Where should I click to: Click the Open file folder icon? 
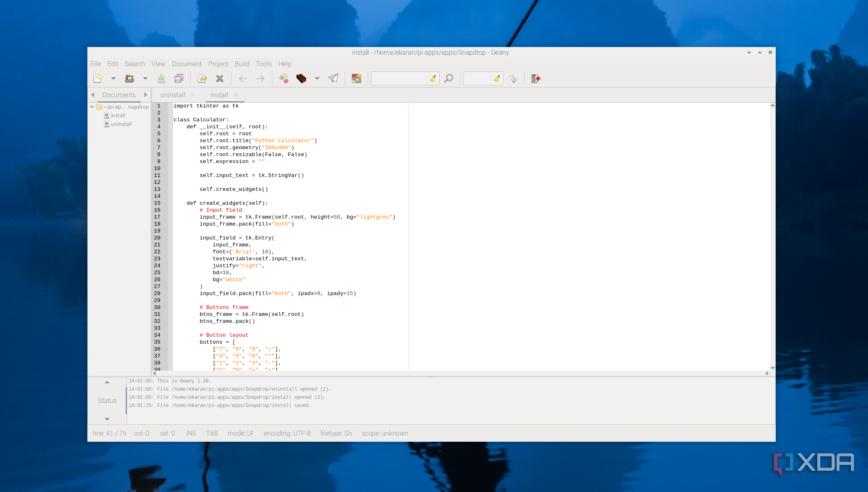[x=129, y=78]
